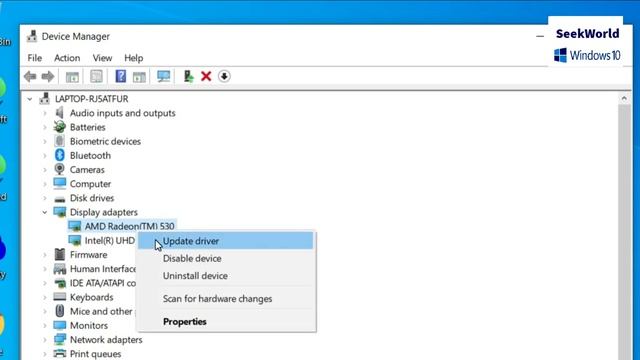The width and height of the screenshot is (640, 360).
Task: Click the AMD Radeon adapter icon
Action: (x=75, y=226)
